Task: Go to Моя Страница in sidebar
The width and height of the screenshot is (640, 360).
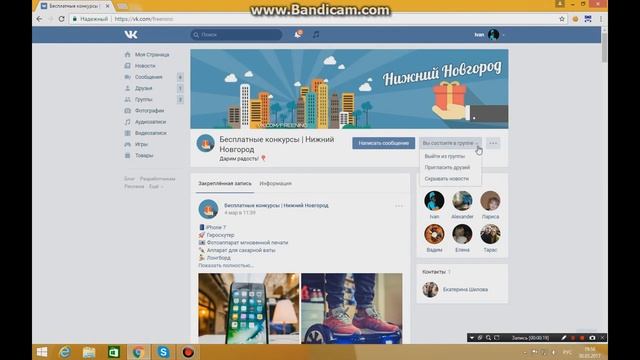Action: click(x=152, y=55)
